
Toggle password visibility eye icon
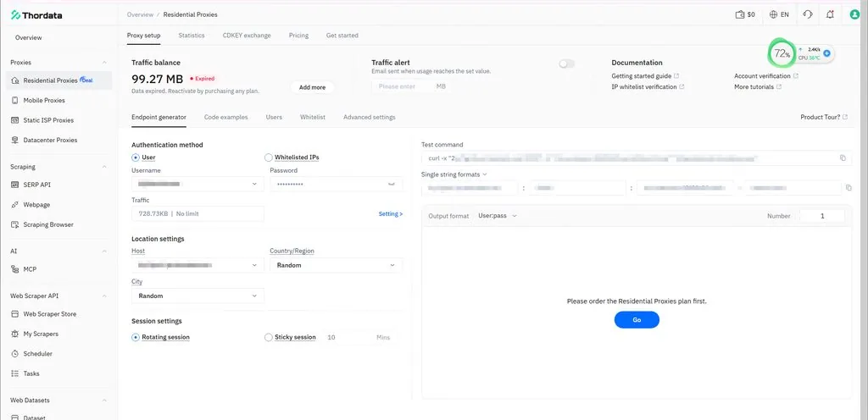[x=392, y=184]
